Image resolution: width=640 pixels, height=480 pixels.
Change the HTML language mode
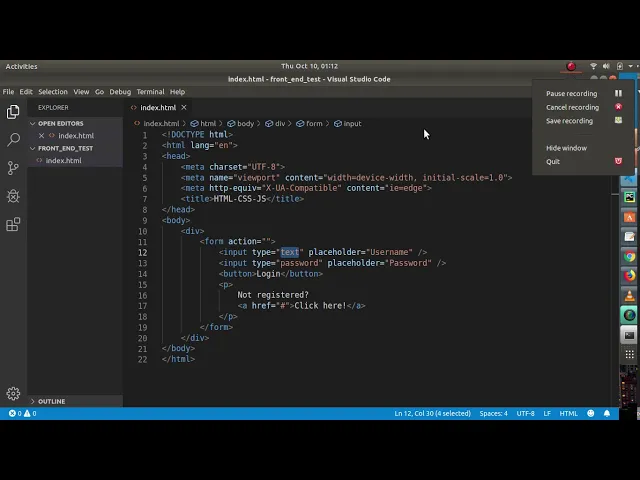568,413
